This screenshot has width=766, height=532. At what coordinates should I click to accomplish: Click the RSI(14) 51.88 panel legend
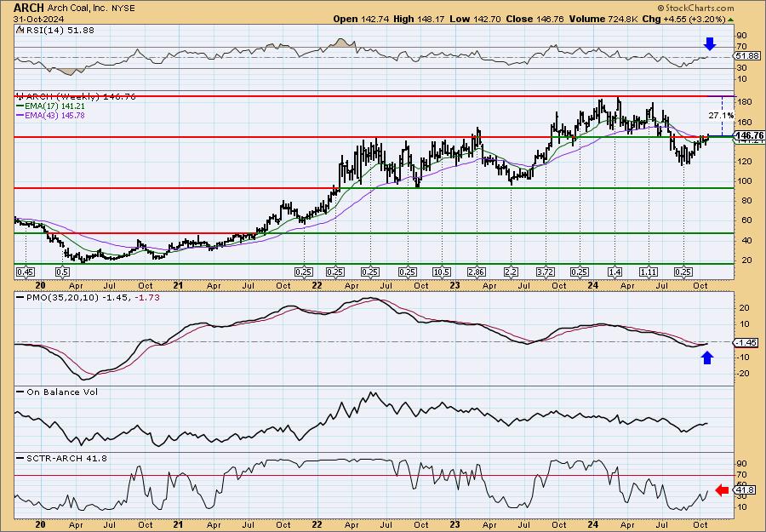click(55, 30)
